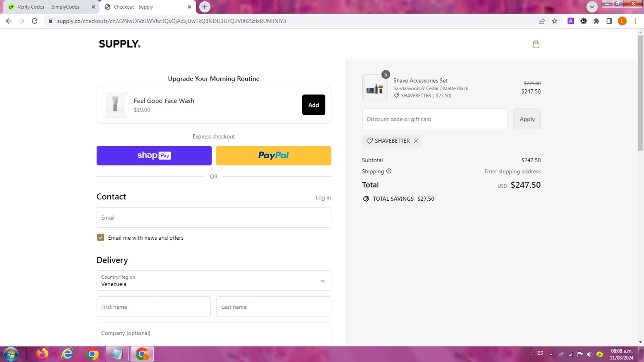Open the taskbar clock and date

(621, 354)
